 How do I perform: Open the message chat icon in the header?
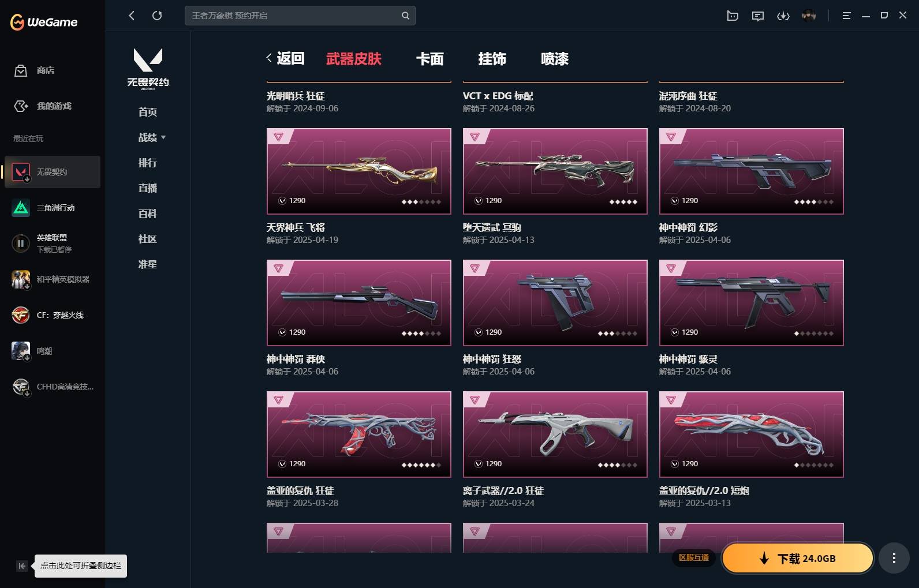click(758, 16)
